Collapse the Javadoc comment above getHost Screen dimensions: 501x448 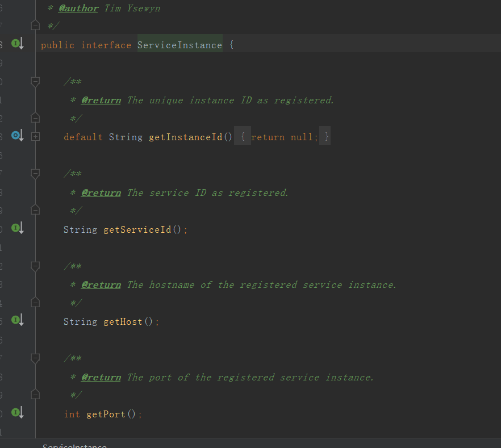[x=35, y=266]
